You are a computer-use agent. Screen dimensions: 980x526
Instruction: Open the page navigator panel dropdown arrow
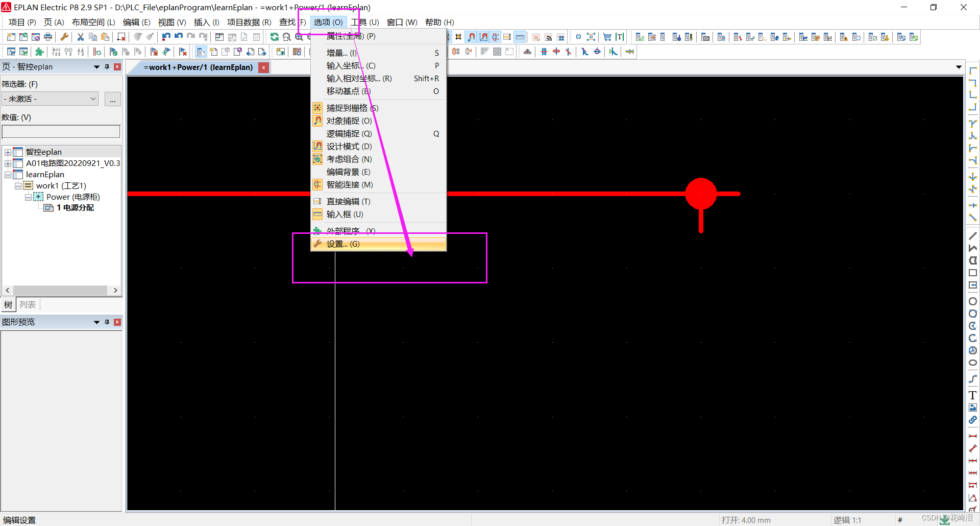click(x=96, y=67)
